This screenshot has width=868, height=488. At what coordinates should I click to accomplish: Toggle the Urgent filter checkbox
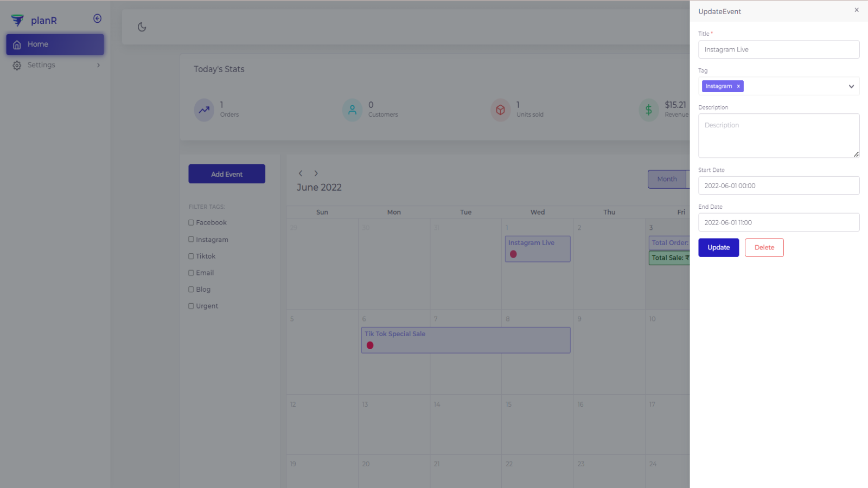point(191,306)
